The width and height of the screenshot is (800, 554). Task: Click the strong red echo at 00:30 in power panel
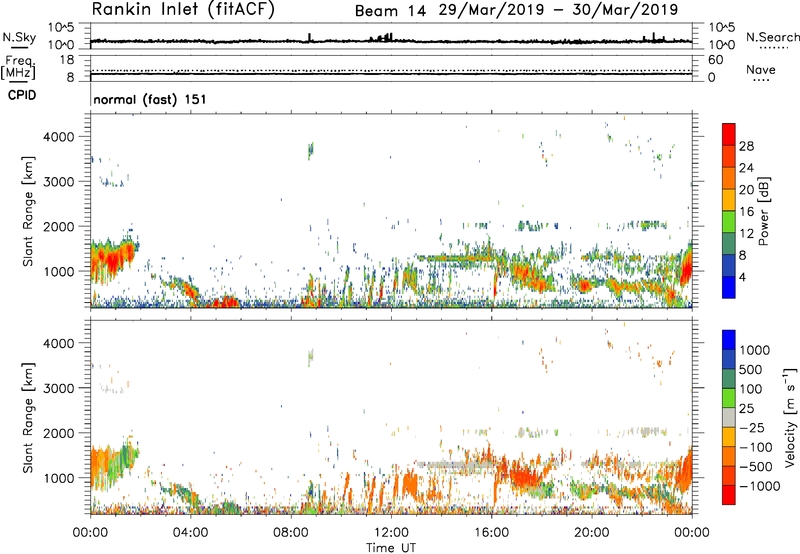[111, 259]
